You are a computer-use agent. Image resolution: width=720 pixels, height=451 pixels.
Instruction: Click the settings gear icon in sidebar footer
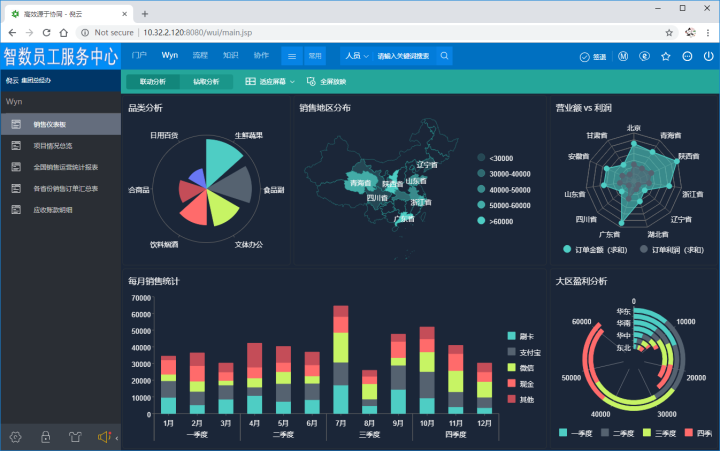pos(16,437)
